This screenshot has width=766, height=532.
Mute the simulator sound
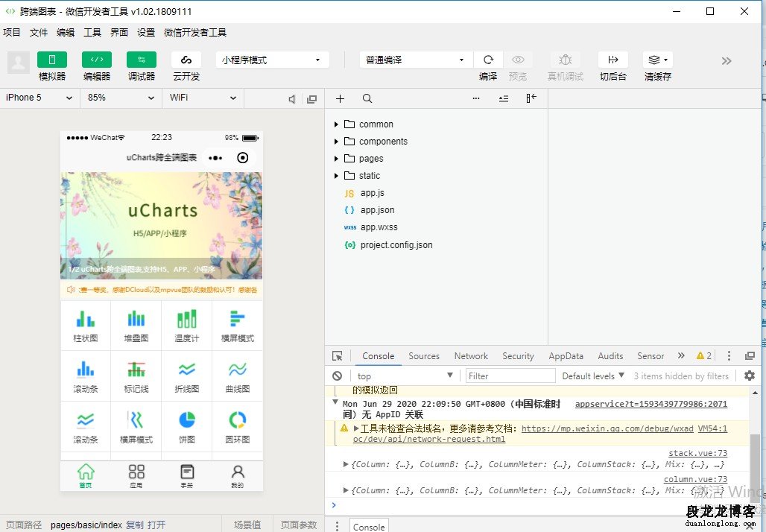(291, 99)
